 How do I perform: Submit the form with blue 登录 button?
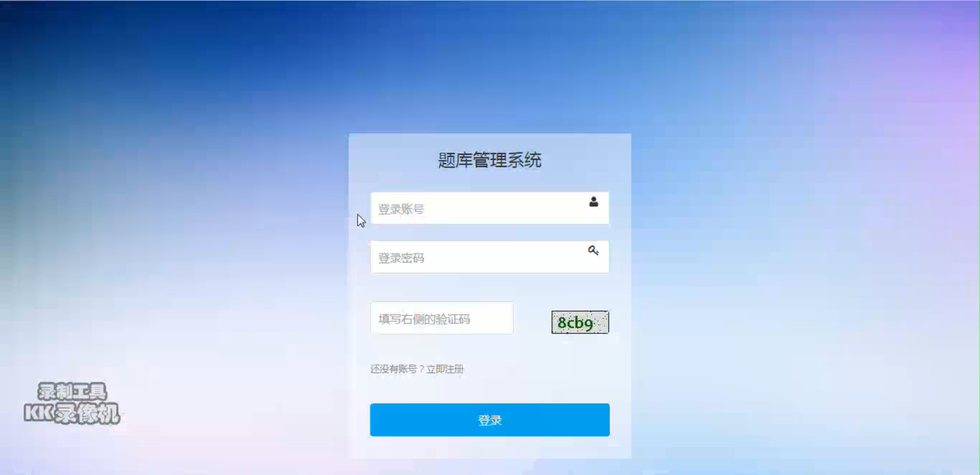point(489,420)
